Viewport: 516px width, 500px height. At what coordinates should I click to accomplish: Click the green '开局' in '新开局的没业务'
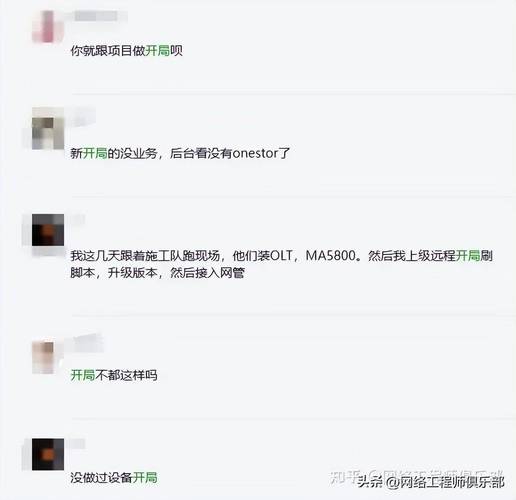[x=95, y=153]
